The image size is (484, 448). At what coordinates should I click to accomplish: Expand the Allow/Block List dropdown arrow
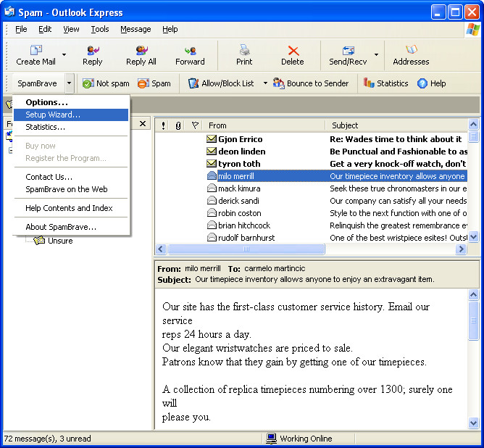pos(265,83)
